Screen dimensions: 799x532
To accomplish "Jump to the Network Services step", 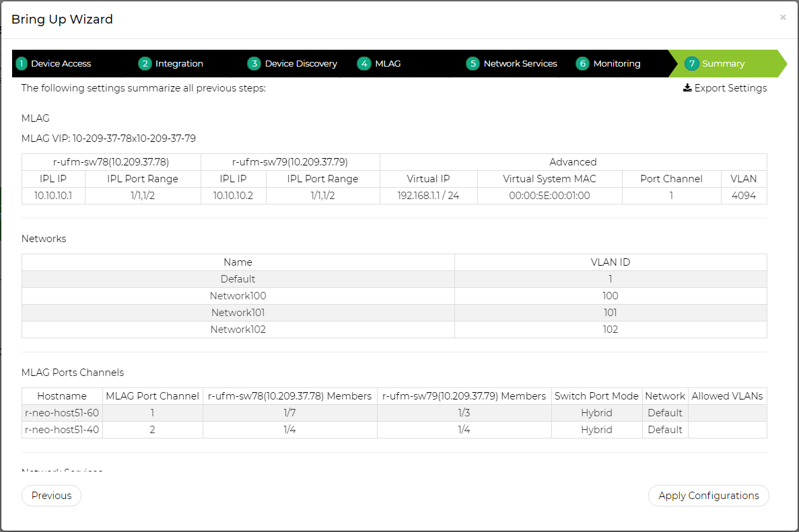I will pyautogui.click(x=520, y=64).
